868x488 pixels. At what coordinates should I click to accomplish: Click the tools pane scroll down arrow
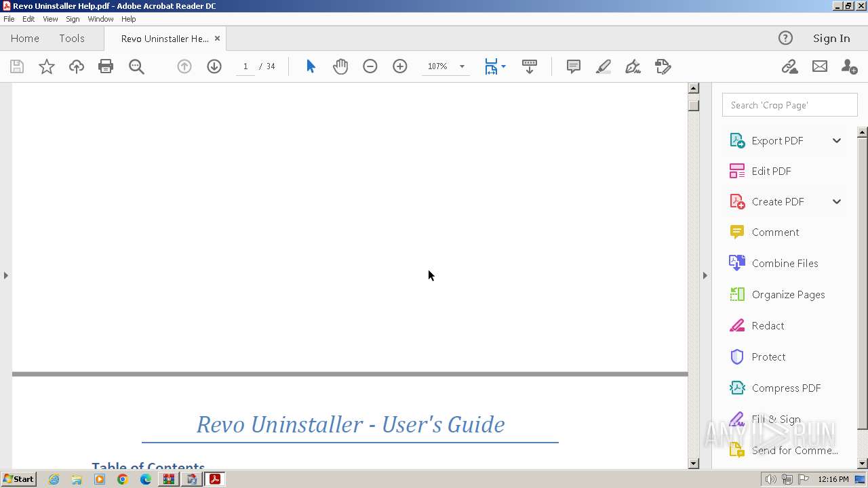[863, 464]
